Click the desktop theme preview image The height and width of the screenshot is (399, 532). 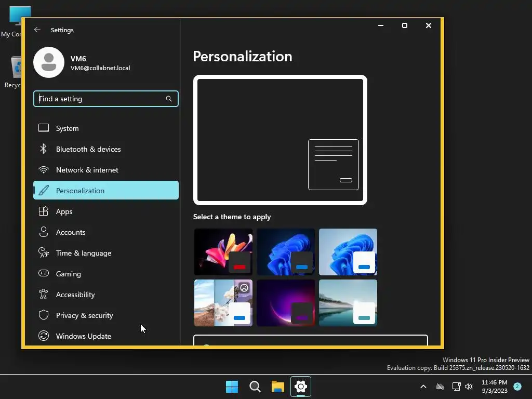click(x=280, y=140)
